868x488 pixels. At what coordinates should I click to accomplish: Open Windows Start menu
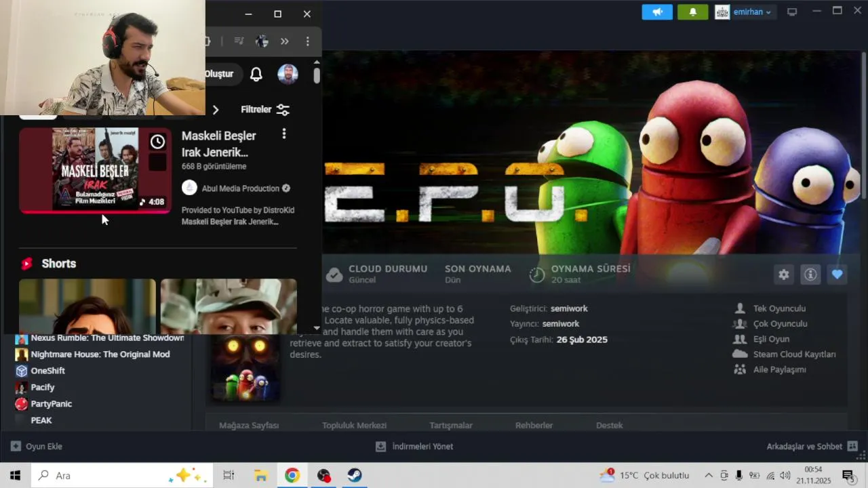point(15,475)
